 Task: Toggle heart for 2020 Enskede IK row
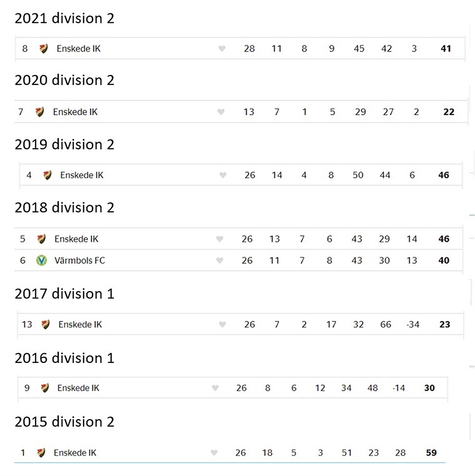click(221, 112)
